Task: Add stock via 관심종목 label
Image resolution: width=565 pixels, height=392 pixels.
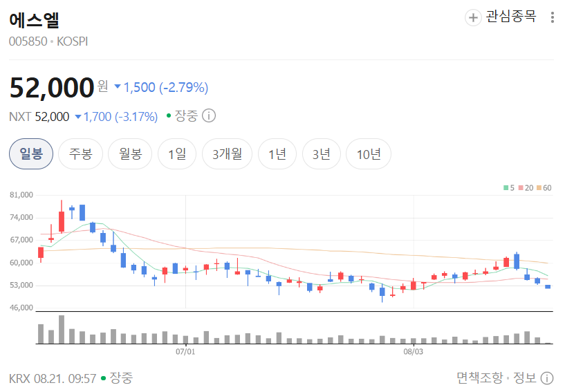Action: click(511, 17)
